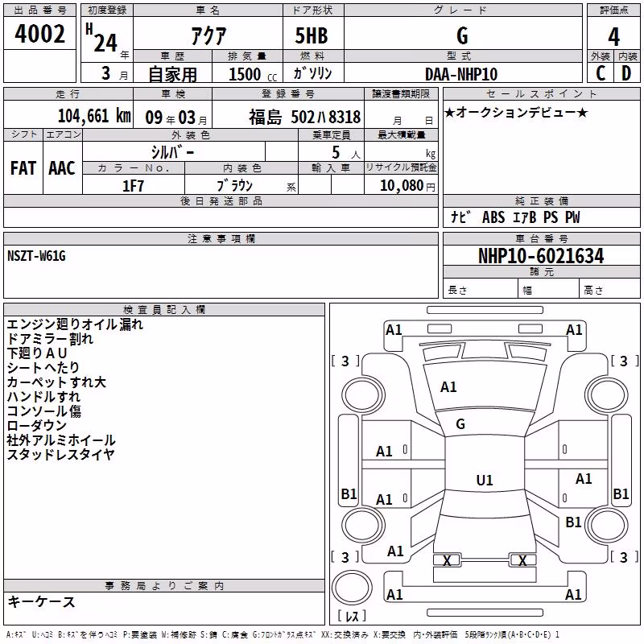Select interior rating D

626,73
